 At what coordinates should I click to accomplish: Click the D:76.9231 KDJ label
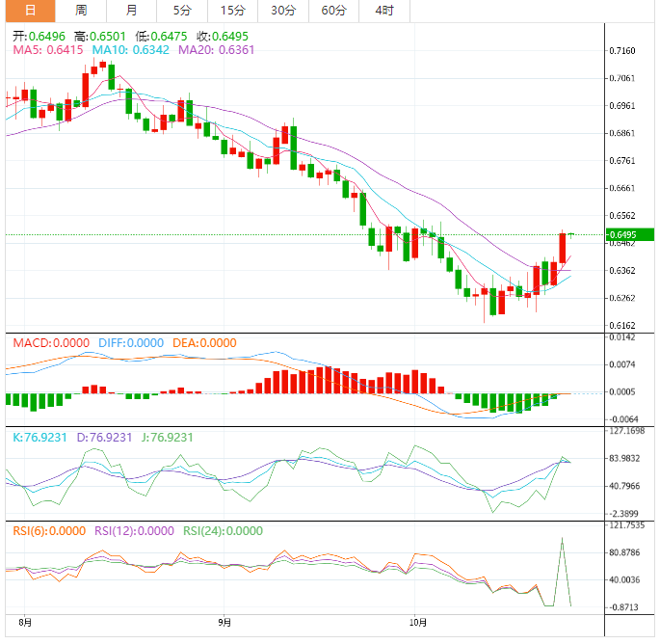[104, 437]
